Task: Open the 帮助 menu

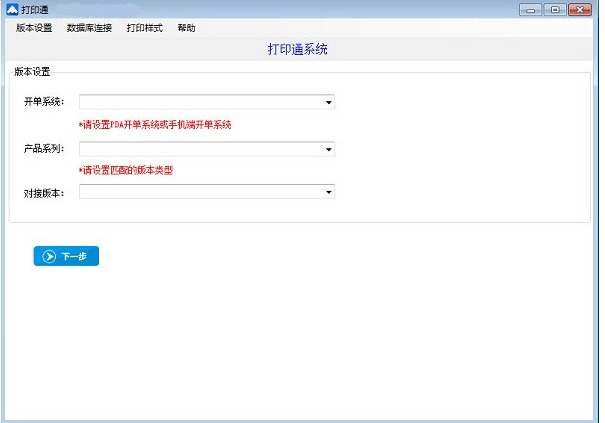Action: tap(186, 28)
